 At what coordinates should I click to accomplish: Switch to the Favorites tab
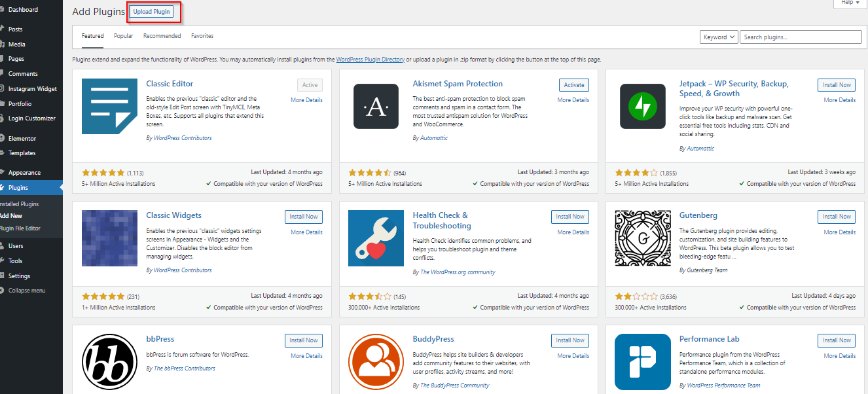point(202,36)
